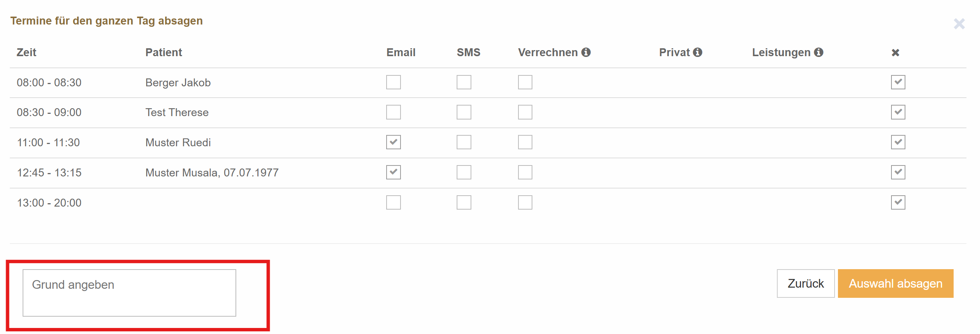
Task: Click the info icon next to Privat
Action: tap(697, 52)
